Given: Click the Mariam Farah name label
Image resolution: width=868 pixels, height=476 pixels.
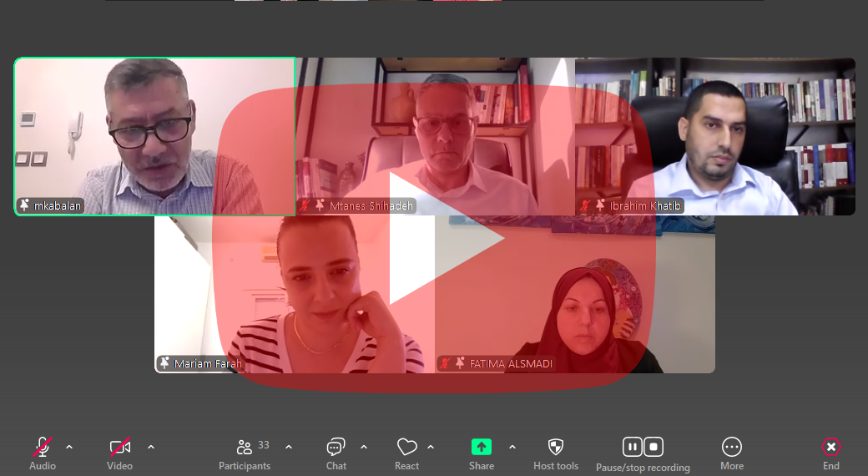Looking at the screenshot, I should tap(208, 363).
